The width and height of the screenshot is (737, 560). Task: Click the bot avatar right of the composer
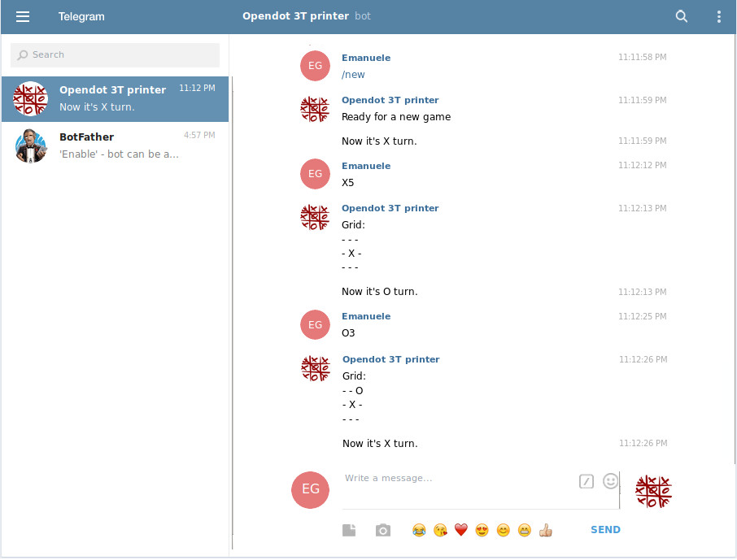[x=653, y=492]
